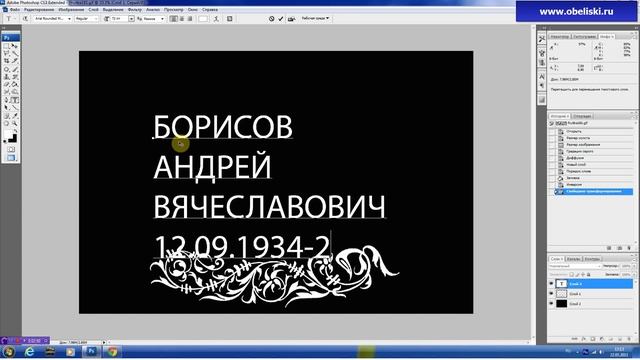
Task: Set history brush source for Открыть state
Action: click(x=552, y=131)
